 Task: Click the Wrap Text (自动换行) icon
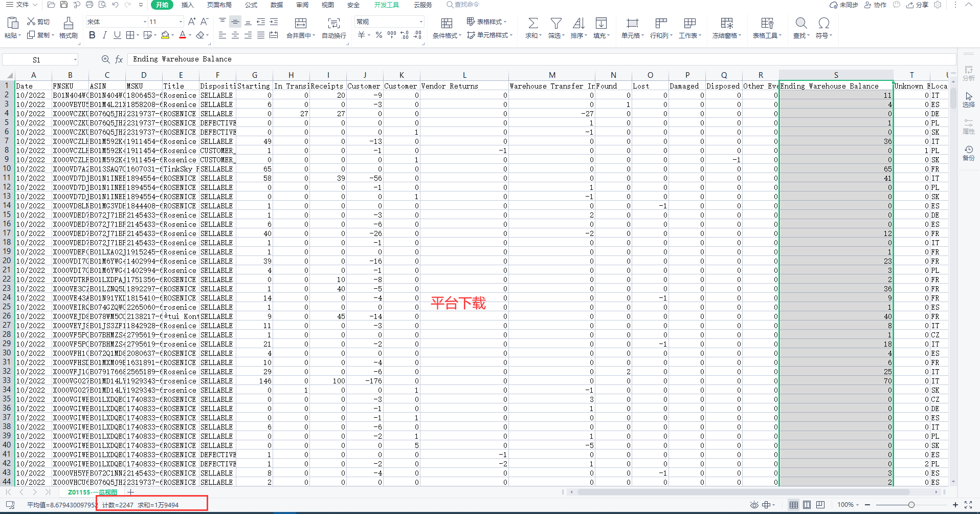tap(334, 23)
